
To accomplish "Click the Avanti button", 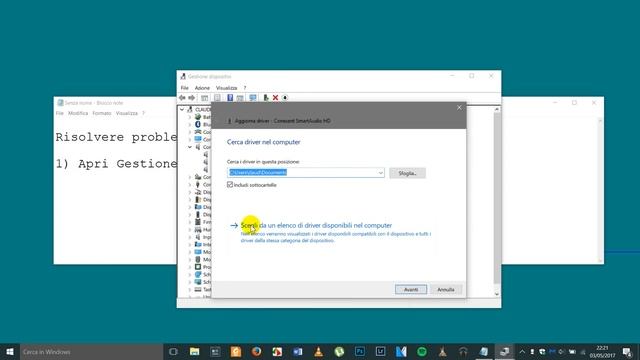I will 411,289.
